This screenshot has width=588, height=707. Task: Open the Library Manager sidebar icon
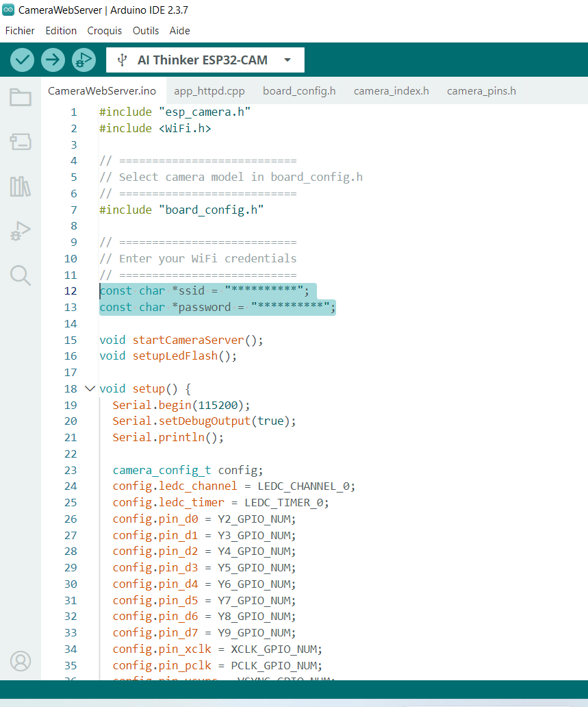(x=21, y=186)
